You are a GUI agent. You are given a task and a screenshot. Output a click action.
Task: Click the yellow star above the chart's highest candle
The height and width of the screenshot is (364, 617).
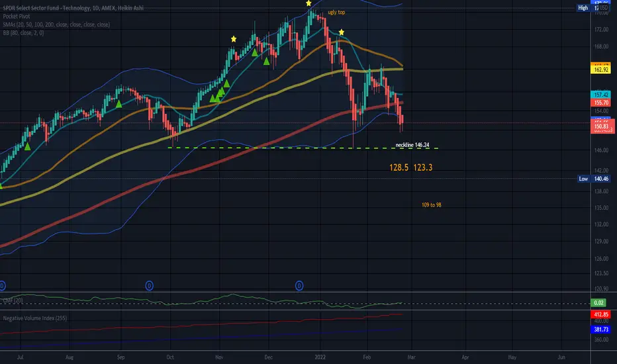(x=308, y=3)
